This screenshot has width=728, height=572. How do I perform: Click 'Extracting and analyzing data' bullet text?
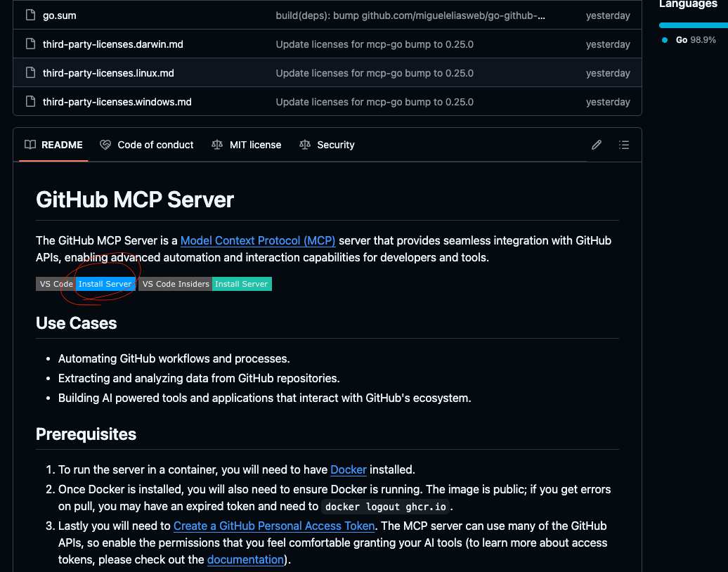[x=199, y=378]
